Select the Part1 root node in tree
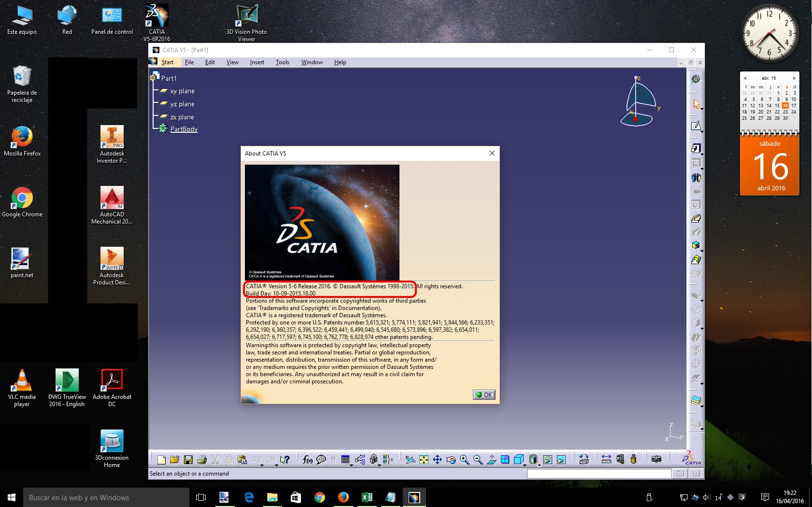Image resolution: width=812 pixels, height=507 pixels. 169,78
